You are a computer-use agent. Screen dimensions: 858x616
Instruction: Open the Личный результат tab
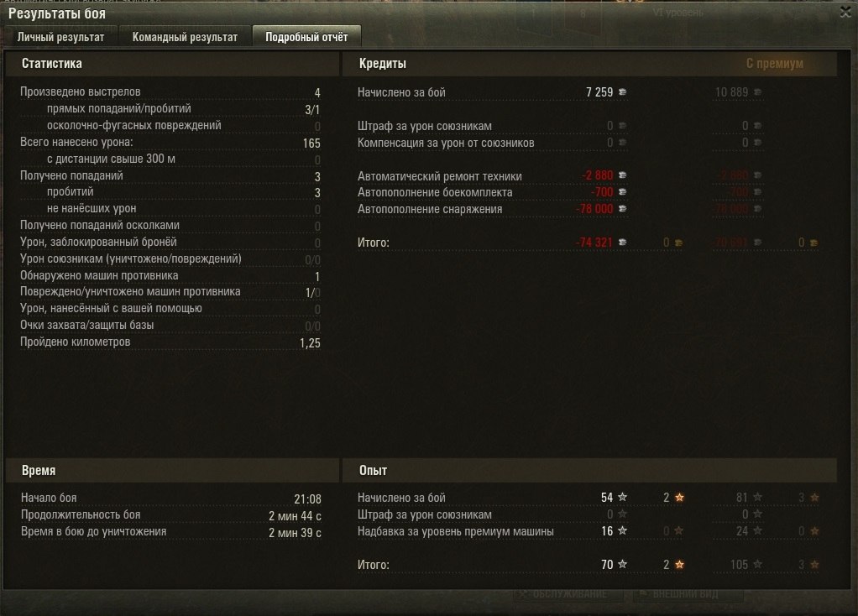pyautogui.click(x=60, y=37)
